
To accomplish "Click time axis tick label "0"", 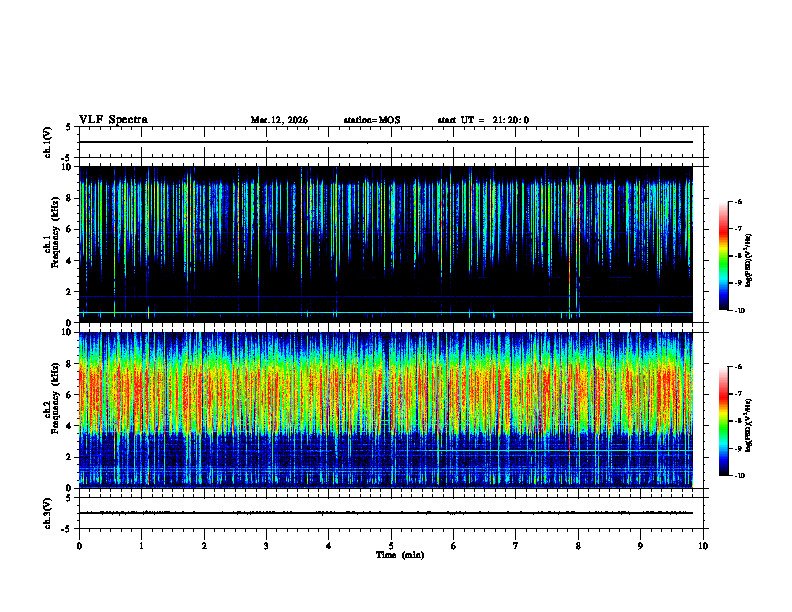I will click(x=79, y=546).
